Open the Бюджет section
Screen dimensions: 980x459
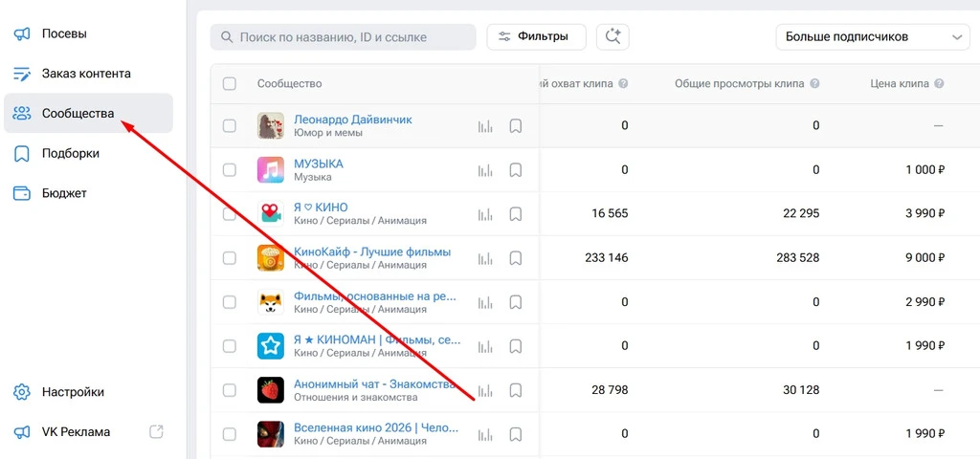[88, 193]
